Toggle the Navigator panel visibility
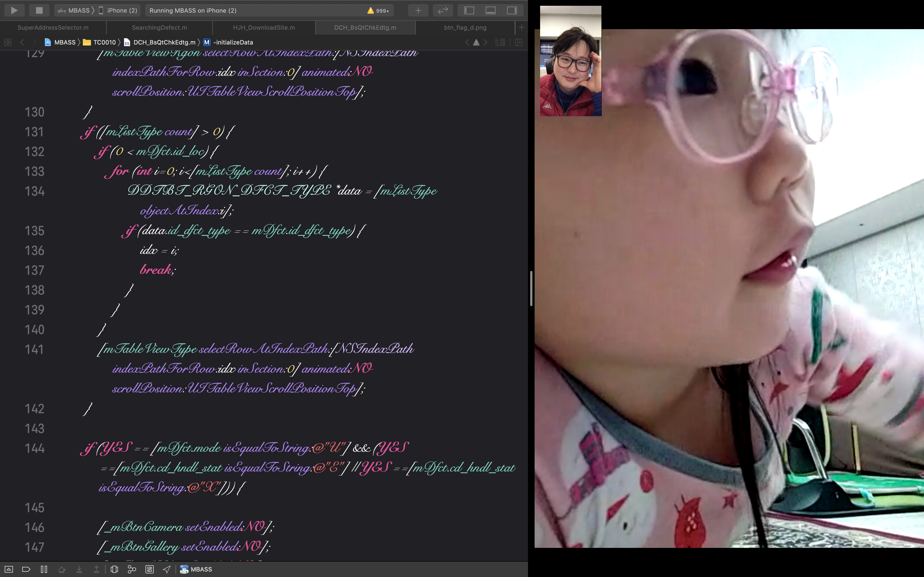 [469, 10]
